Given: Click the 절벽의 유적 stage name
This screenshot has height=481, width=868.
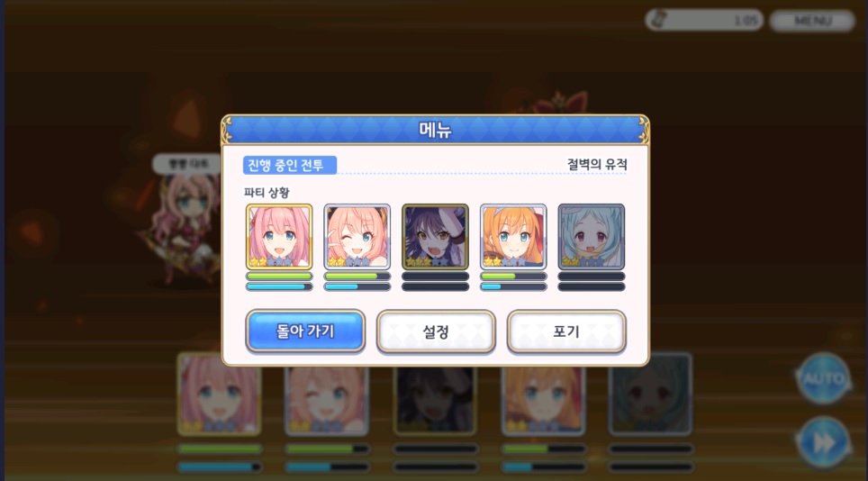Looking at the screenshot, I should pos(597,165).
